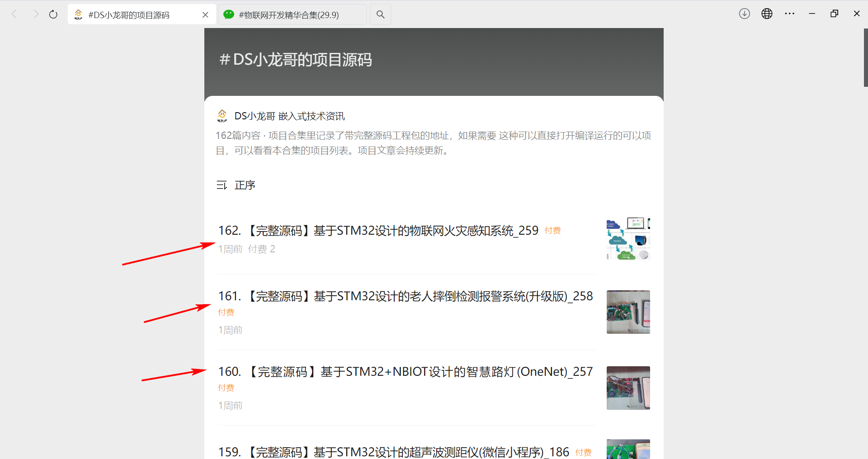Open article 159 超声波测距仪(微信小程序)_186
This screenshot has width=868, height=459.
[x=394, y=452]
